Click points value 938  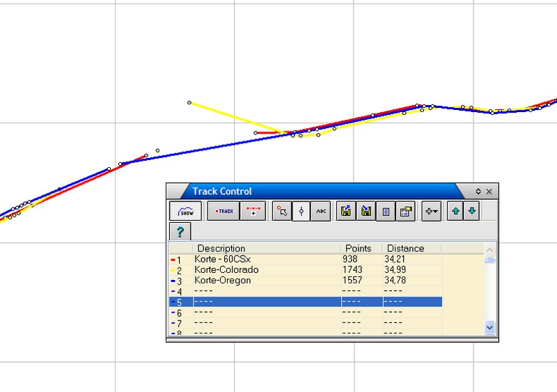pos(350,259)
